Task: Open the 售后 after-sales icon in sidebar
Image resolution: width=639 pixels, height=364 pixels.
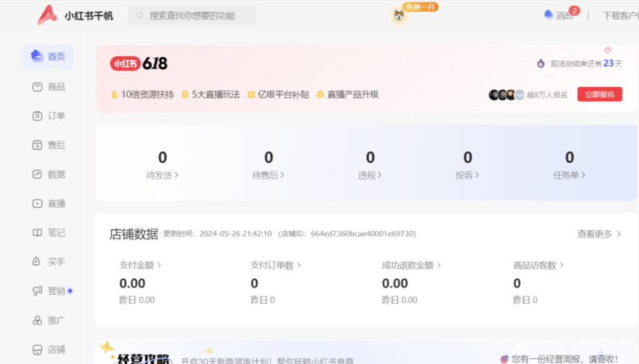Action: pyautogui.click(x=37, y=145)
